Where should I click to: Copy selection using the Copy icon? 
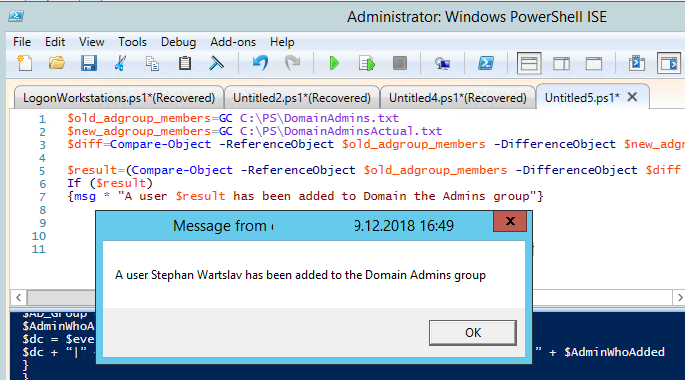(x=152, y=63)
